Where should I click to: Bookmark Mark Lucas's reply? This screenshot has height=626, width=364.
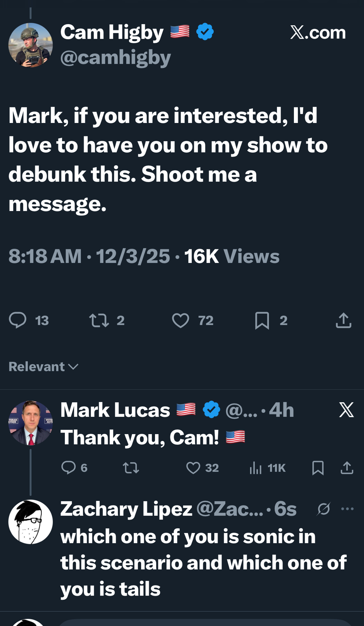[x=318, y=468]
